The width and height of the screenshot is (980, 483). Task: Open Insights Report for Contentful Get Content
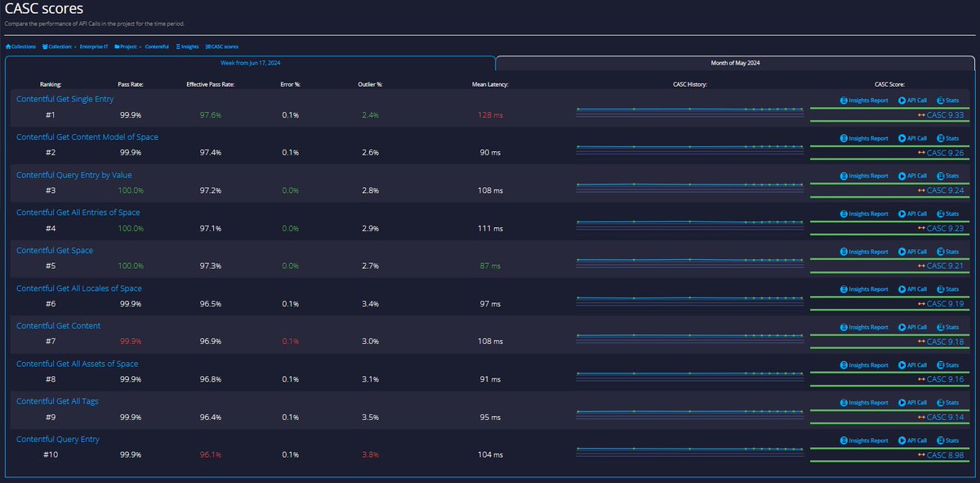point(864,327)
